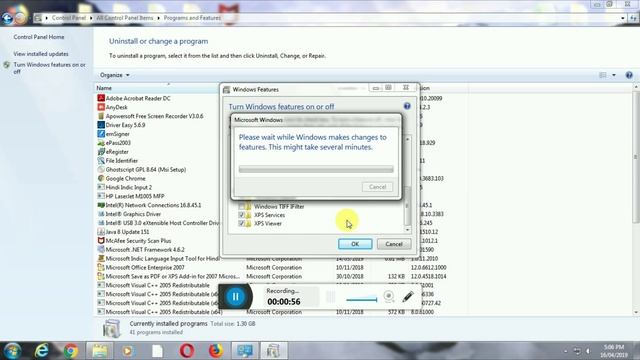
Task: Click the AnyDesk program icon
Action: click(x=101, y=107)
